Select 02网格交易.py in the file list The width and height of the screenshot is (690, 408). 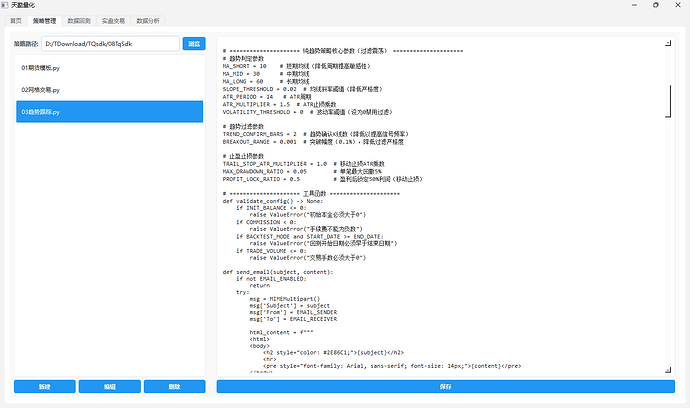(108, 90)
